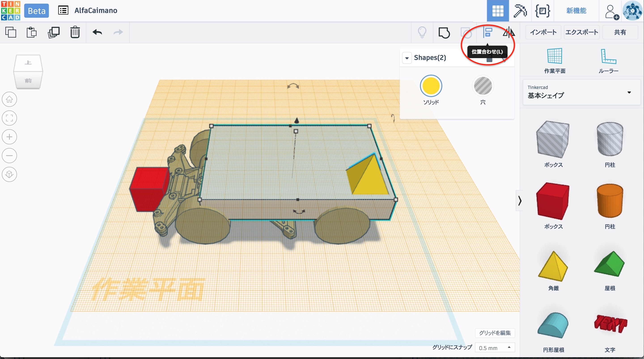The width and height of the screenshot is (644, 359).
Task: Click the Group shapes icon
Action: point(444,32)
